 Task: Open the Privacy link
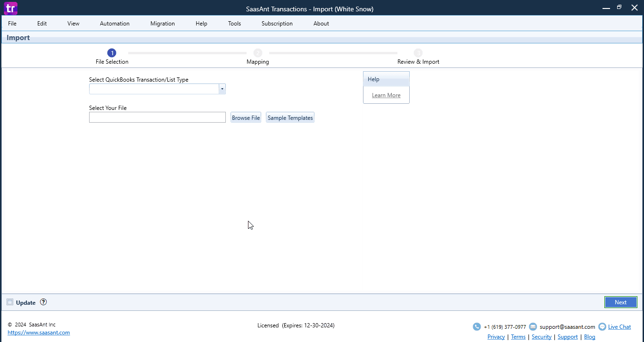click(496, 337)
